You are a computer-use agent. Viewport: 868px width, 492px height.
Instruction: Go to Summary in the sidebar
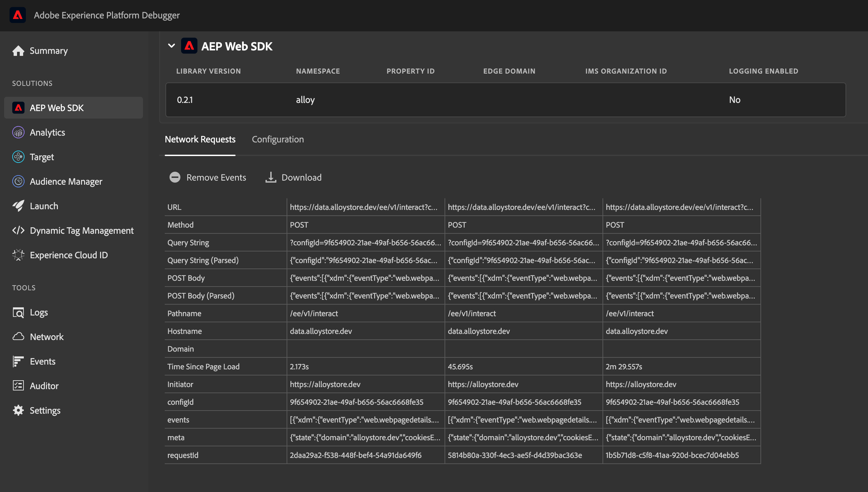(49, 51)
